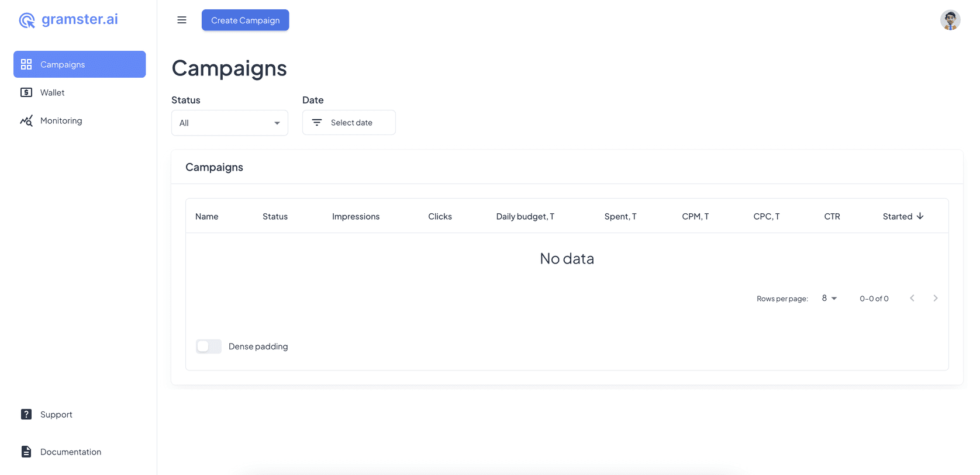Go to next table page
The image size is (980, 475).
tap(936, 299)
